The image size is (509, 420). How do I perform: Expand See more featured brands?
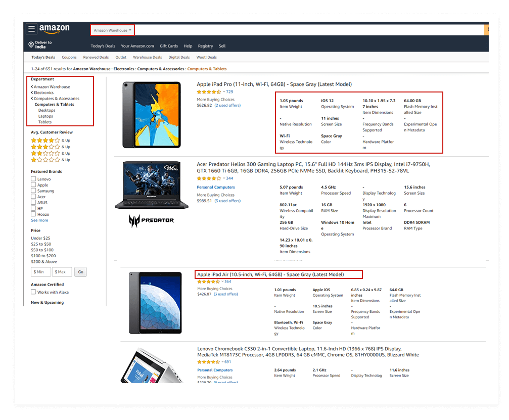pos(39,220)
